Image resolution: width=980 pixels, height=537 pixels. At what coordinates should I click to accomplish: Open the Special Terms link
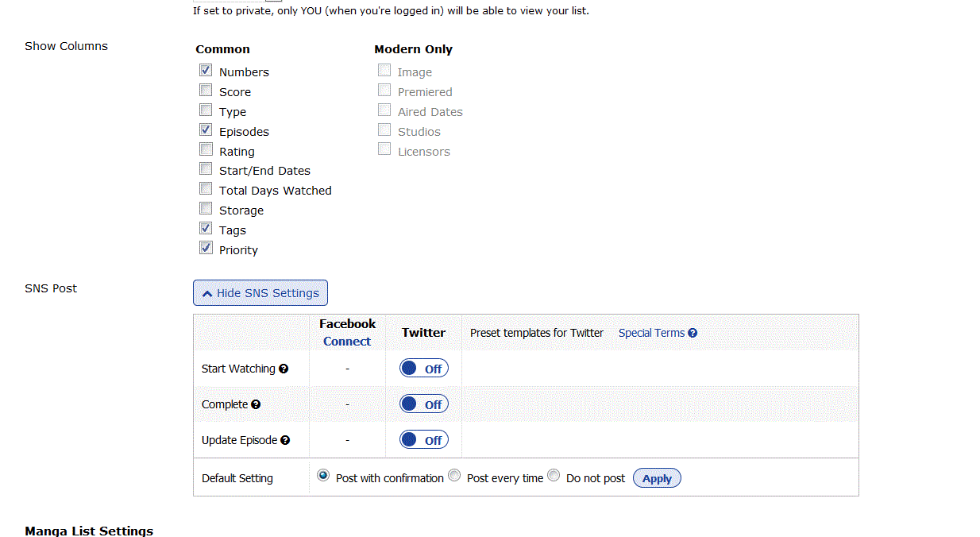pos(651,333)
